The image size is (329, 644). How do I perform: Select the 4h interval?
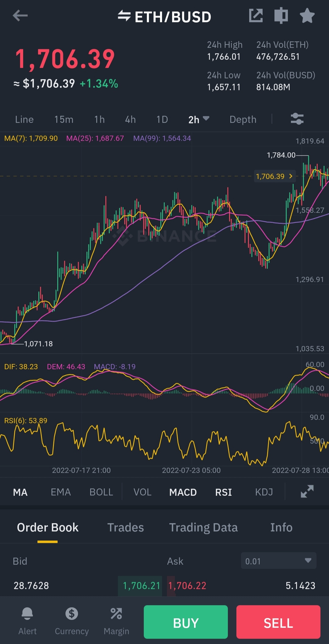[130, 120]
